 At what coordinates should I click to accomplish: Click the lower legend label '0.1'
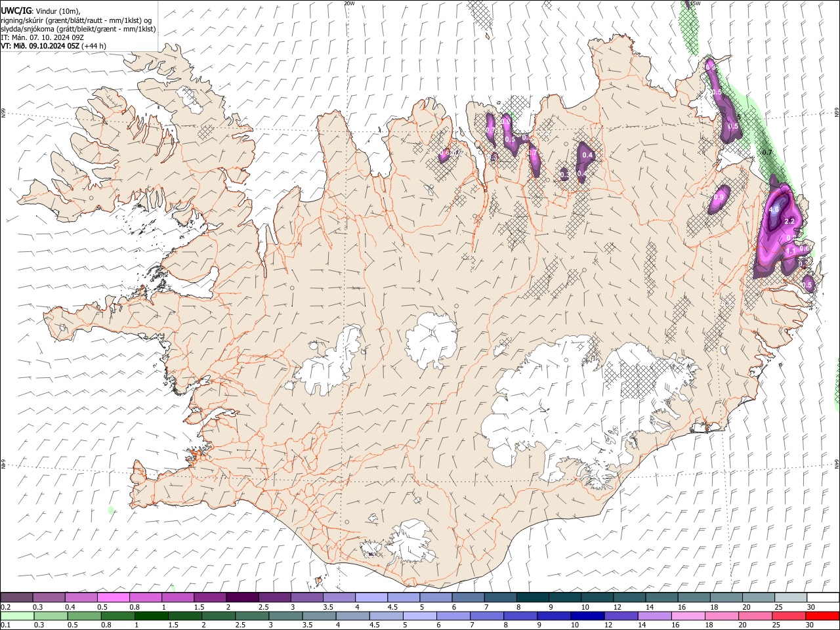pyautogui.click(x=6, y=625)
